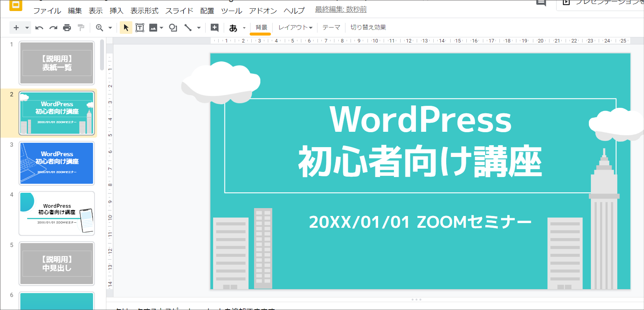
Task: Click the zoom magnifier icon
Action: pyautogui.click(x=99, y=28)
